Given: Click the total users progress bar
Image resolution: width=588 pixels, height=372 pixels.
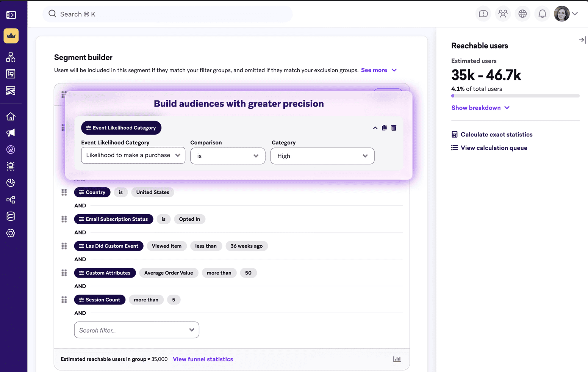Looking at the screenshot, I should [x=515, y=96].
